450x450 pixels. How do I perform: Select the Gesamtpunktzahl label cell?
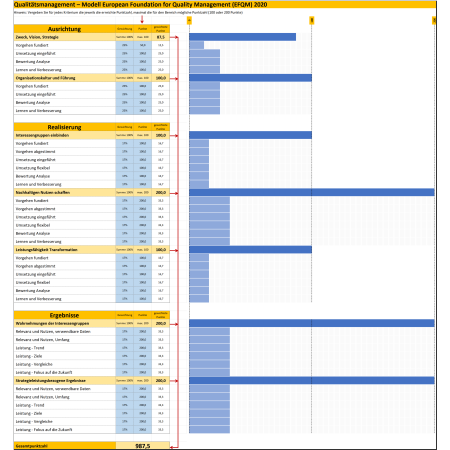(65, 446)
